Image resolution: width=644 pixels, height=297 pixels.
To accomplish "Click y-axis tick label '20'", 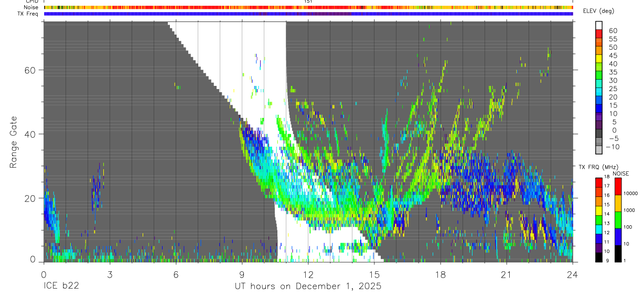I will tap(30, 198).
